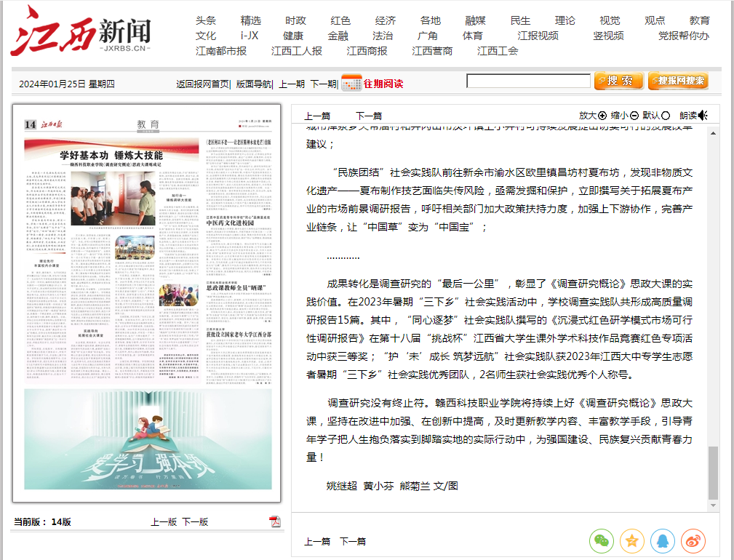Share article to Weibo icon
This screenshot has height=560, width=734.
[x=693, y=540]
